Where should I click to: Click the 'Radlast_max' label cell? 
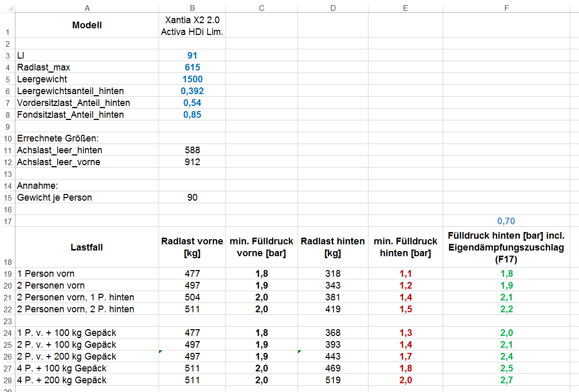87,67
